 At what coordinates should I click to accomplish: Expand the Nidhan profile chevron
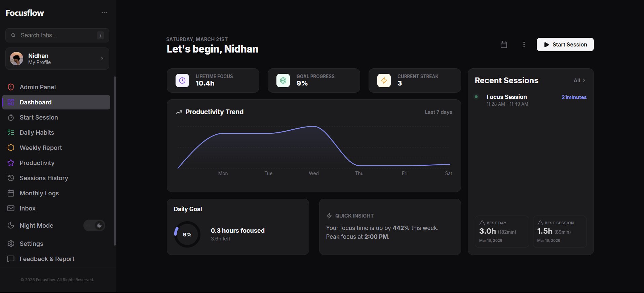pyautogui.click(x=102, y=59)
